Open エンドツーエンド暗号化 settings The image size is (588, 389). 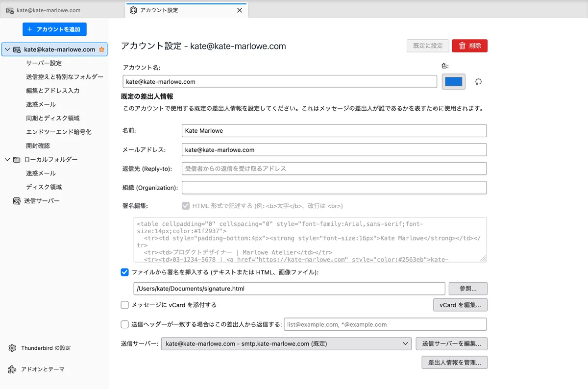[x=59, y=132]
